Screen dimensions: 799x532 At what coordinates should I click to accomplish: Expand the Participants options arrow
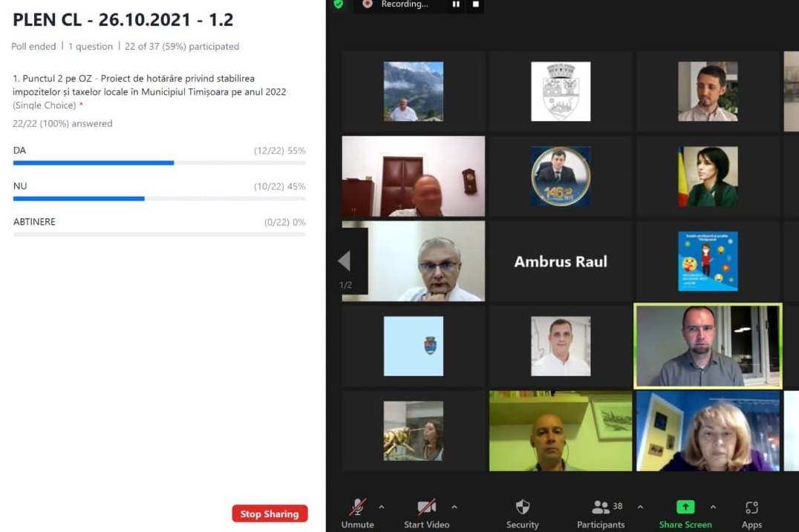640,508
